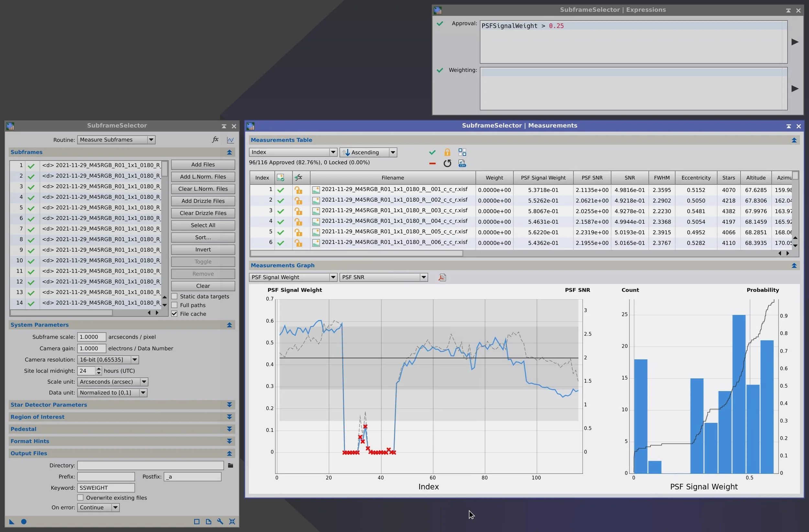Image resolution: width=809 pixels, height=532 pixels.
Task: Click the FWHM column header
Action: [661, 178]
